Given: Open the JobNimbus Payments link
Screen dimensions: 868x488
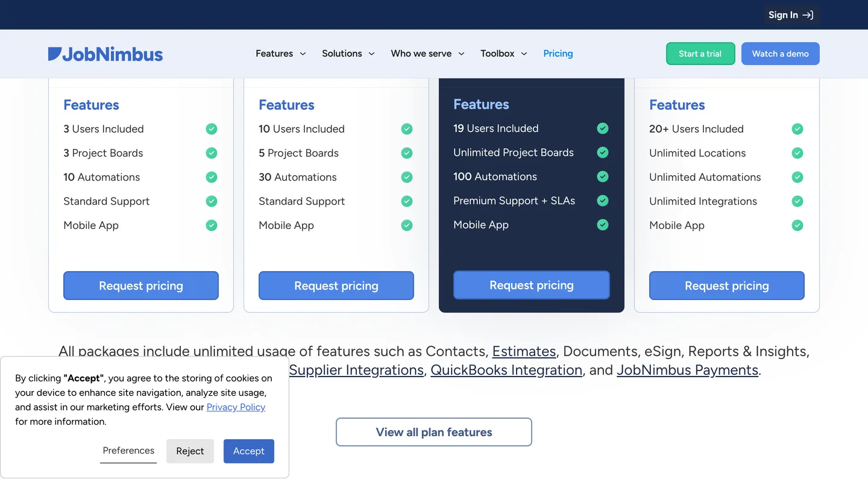Looking at the screenshot, I should pyautogui.click(x=687, y=370).
